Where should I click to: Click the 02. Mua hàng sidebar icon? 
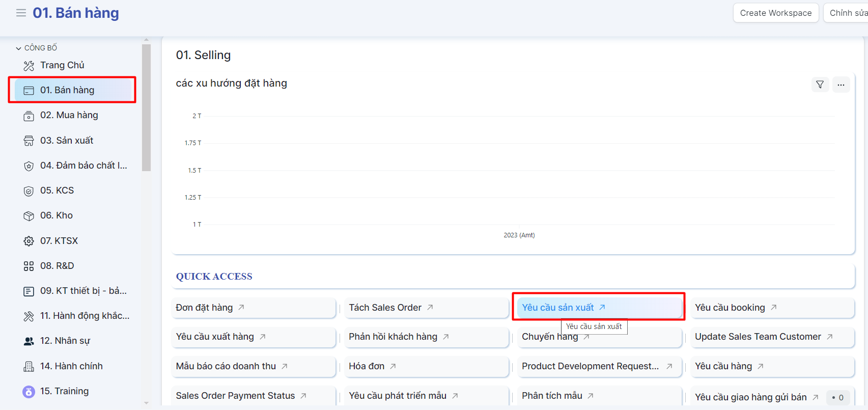29,116
